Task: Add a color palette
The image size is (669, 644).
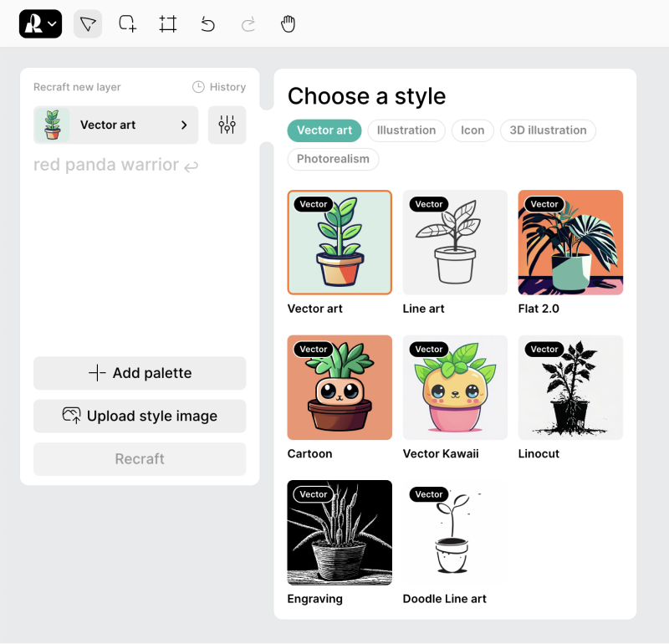Action: (140, 373)
